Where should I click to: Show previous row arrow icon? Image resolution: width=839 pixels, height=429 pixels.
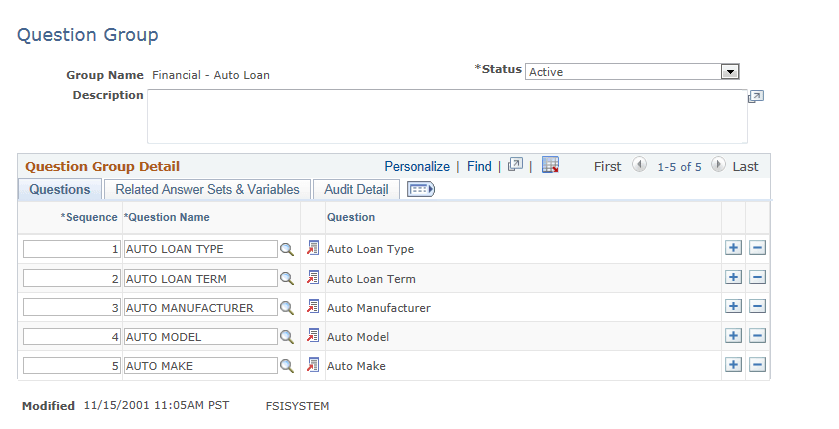click(639, 165)
